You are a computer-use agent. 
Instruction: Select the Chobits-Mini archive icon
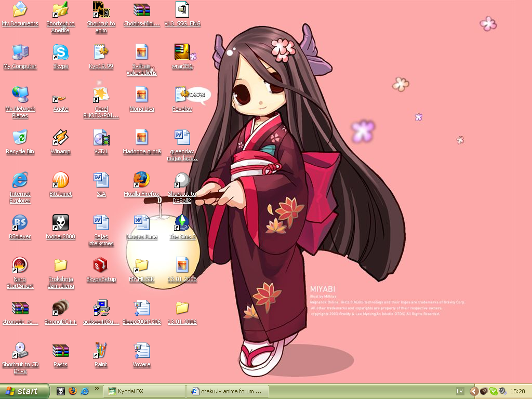coord(142,9)
